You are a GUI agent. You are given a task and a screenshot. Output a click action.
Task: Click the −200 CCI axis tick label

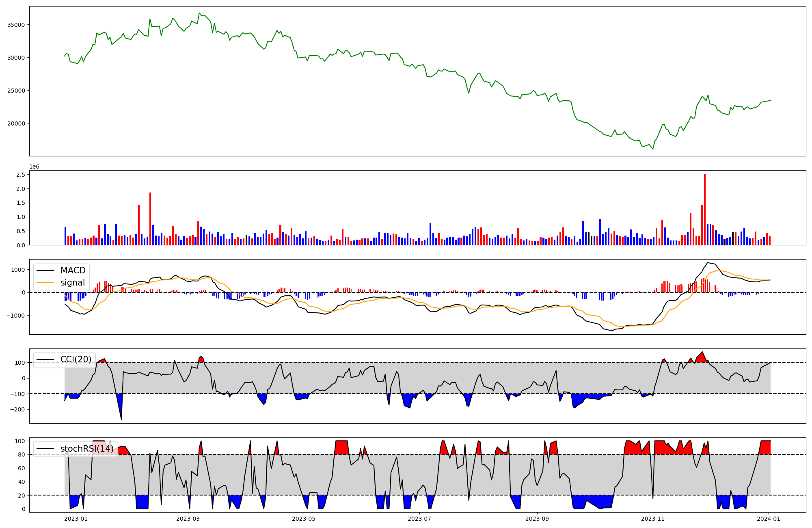click(18, 410)
